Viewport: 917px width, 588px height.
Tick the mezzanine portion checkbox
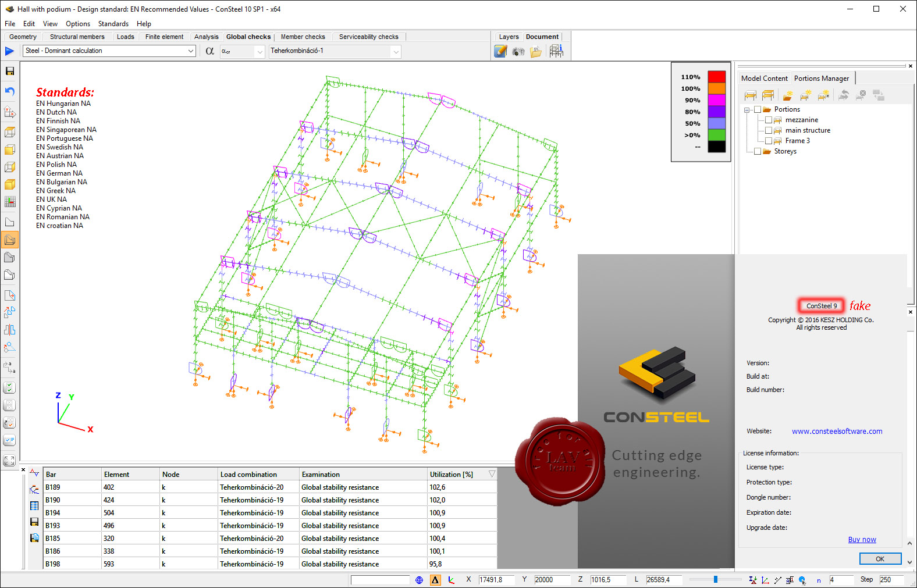click(769, 120)
